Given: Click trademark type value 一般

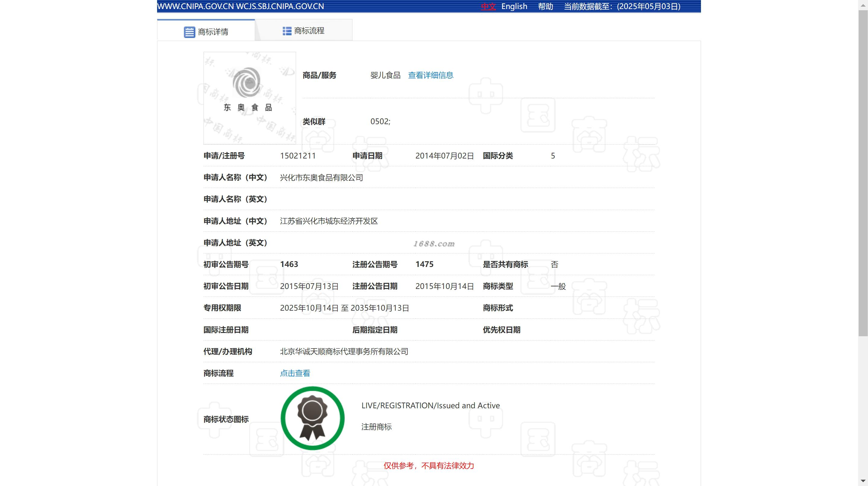Looking at the screenshot, I should 558,286.
